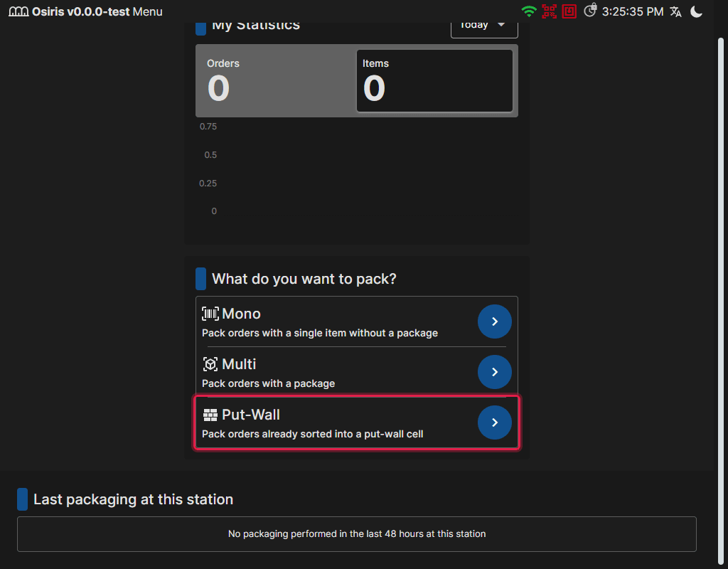This screenshot has width=728, height=569.
Task: Open Multi packing with its arrow button
Action: coord(495,372)
